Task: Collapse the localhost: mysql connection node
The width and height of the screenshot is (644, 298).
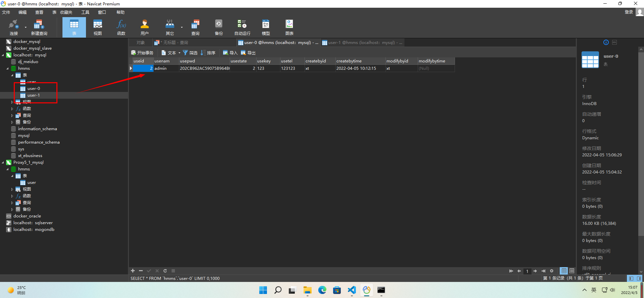Action: pyautogui.click(x=3, y=55)
